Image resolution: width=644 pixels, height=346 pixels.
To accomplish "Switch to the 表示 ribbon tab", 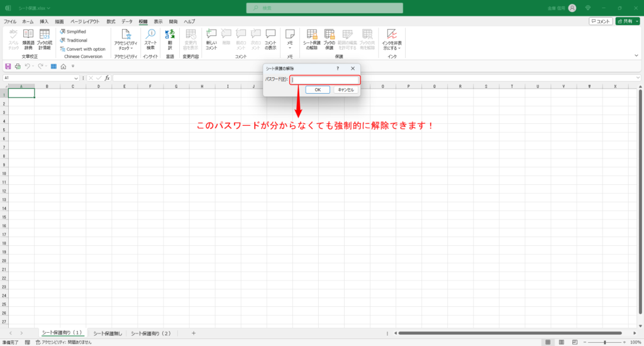I will pyautogui.click(x=158, y=21).
